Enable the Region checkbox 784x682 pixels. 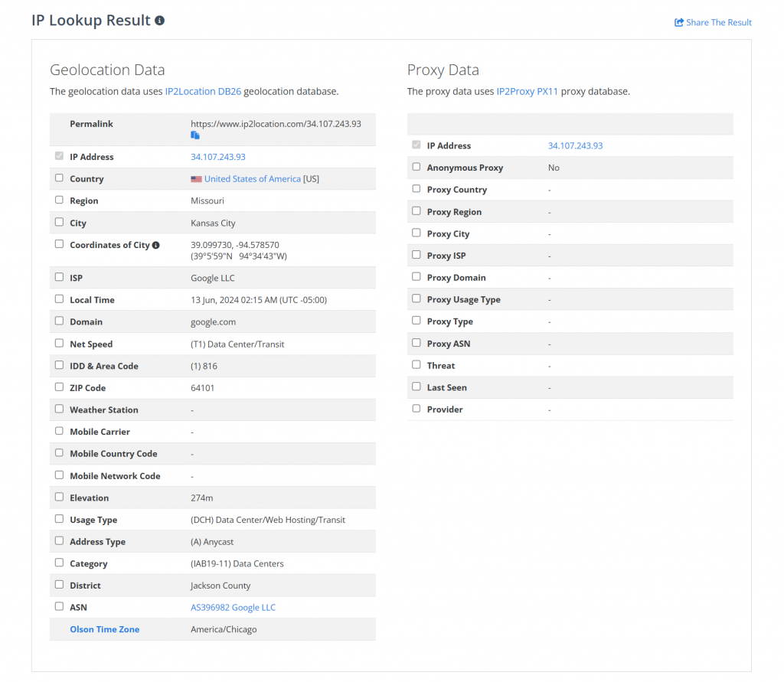tap(59, 201)
